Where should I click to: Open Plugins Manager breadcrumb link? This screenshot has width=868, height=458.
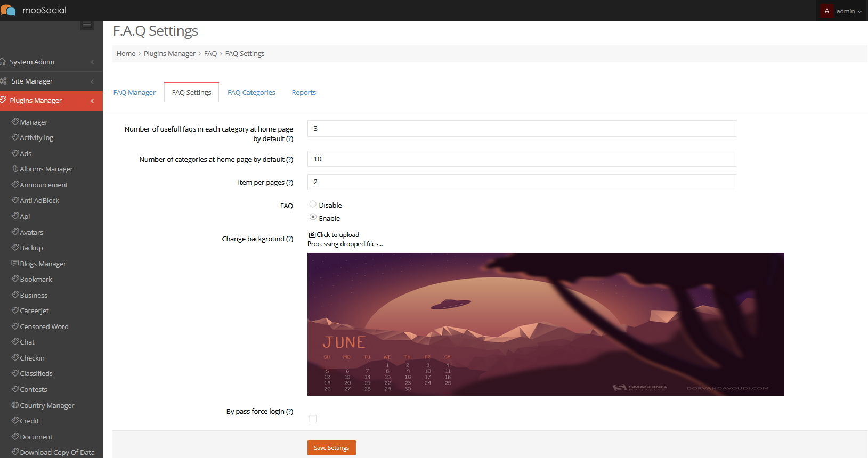coord(169,54)
